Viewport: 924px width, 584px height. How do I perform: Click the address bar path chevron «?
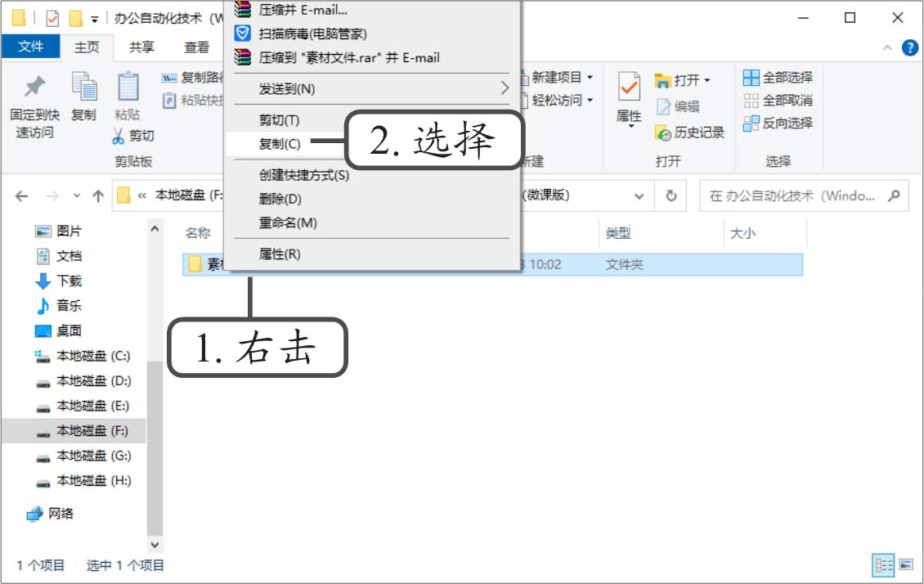point(142,195)
